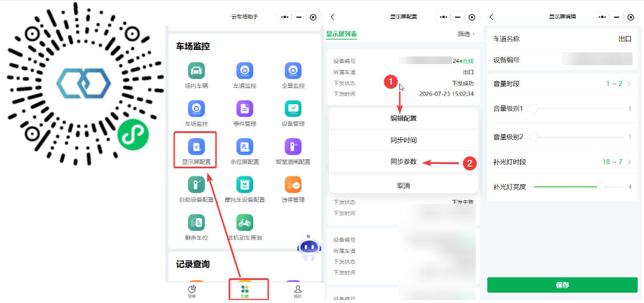The width and height of the screenshot is (644, 303).
Task: Switch to the 功能 bottom tab
Action: click(245, 291)
